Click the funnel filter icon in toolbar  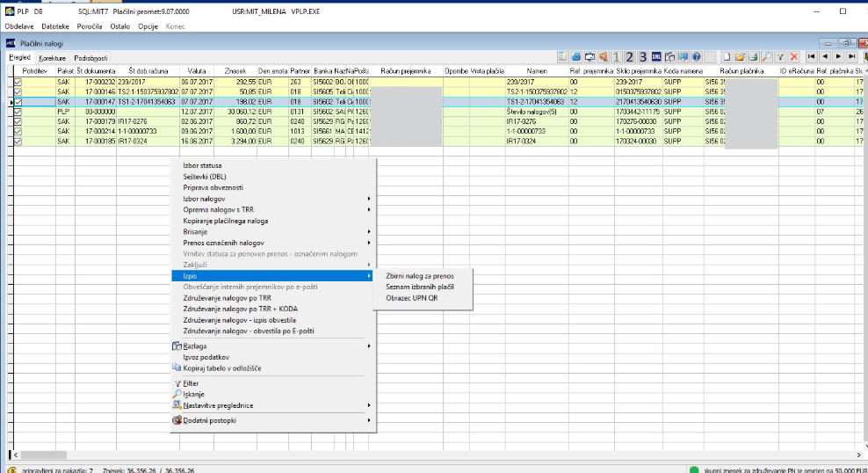point(780,56)
